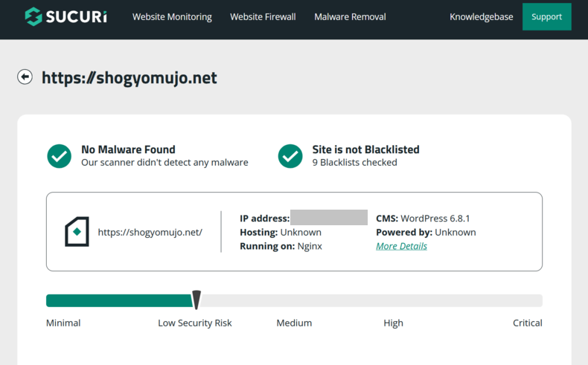Click the No Malware Found checkmark icon

pyautogui.click(x=60, y=156)
